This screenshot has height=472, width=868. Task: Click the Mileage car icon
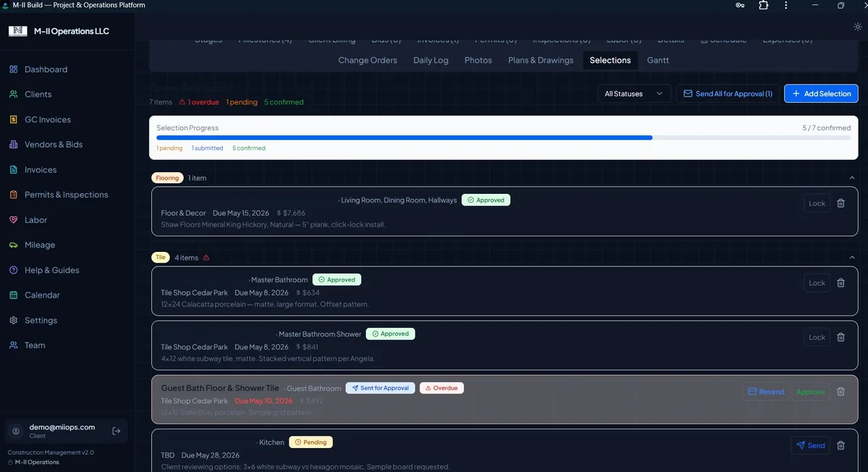[x=14, y=245]
